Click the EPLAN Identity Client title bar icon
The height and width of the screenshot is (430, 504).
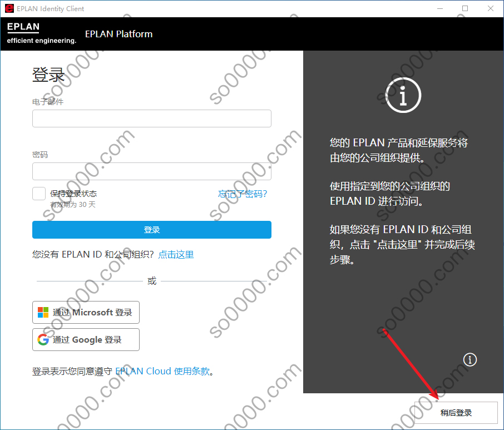(9, 8)
